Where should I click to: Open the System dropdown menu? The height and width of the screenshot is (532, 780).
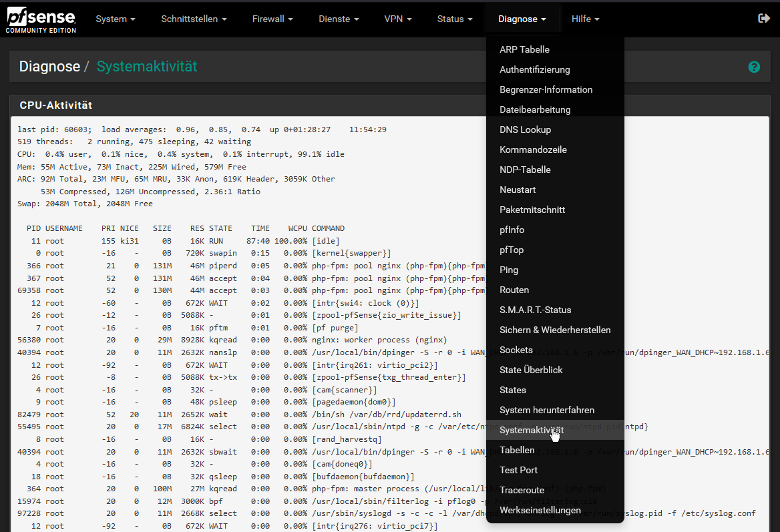click(x=116, y=19)
